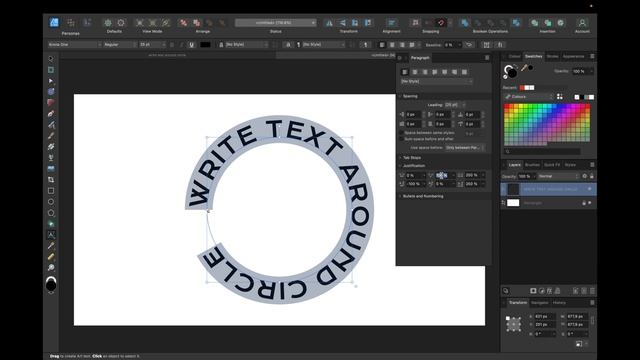The height and width of the screenshot is (360, 640).
Task: Enable Space between same styles checkbox
Action: click(402, 133)
